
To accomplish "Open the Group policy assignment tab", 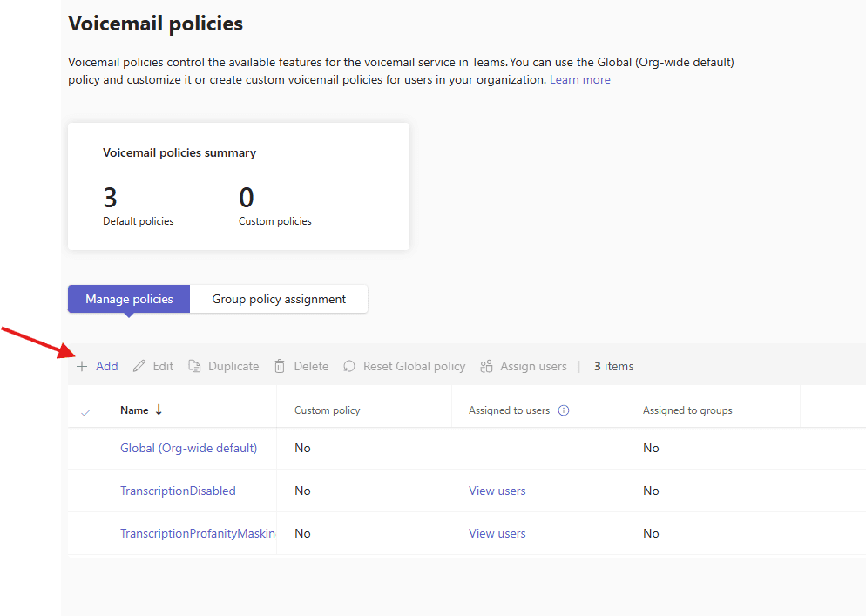I will pyautogui.click(x=279, y=299).
